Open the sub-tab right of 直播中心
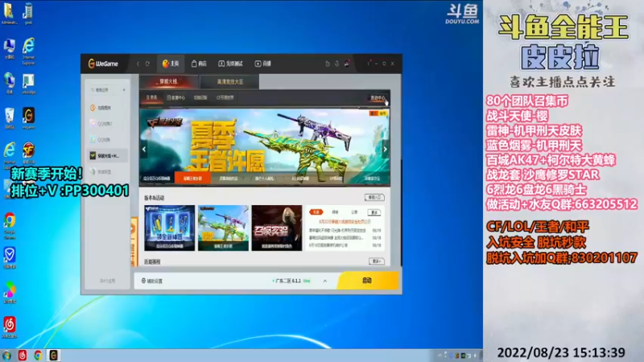The height and width of the screenshot is (362, 644). pos(200,97)
